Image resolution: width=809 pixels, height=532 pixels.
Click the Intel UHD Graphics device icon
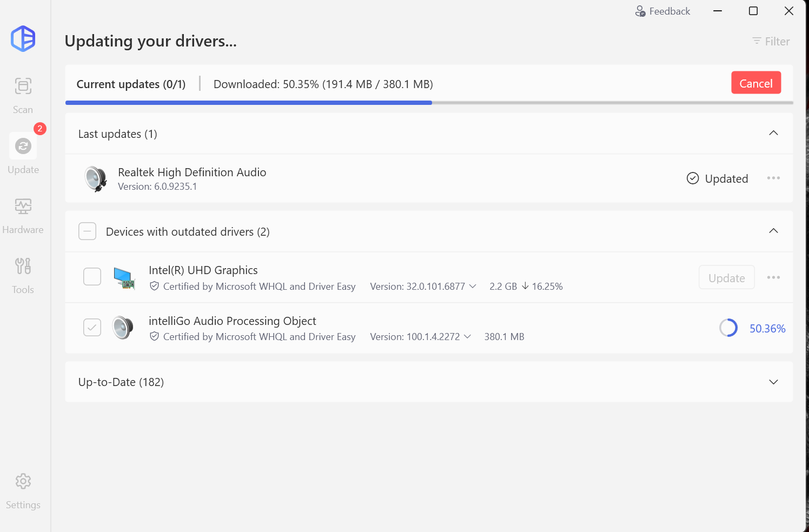coord(124,278)
